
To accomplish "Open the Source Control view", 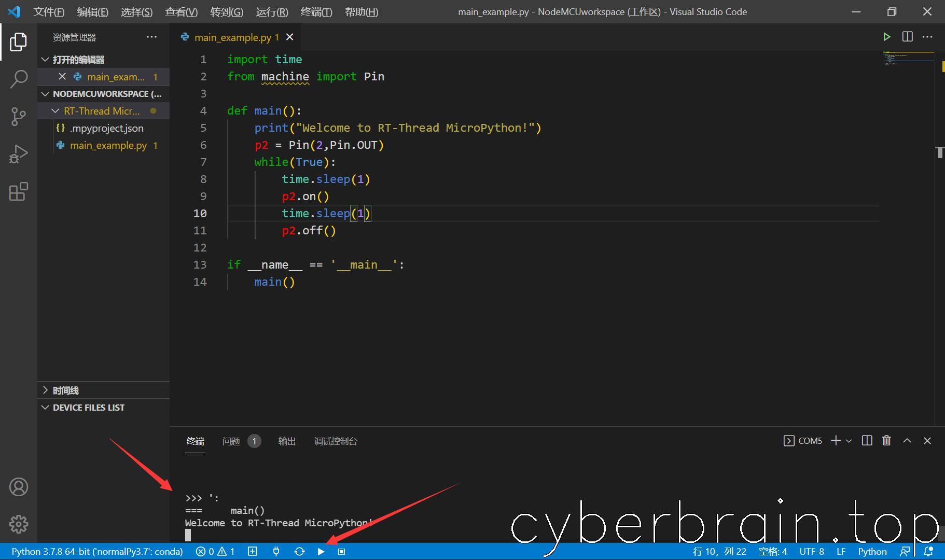I will [x=19, y=117].
